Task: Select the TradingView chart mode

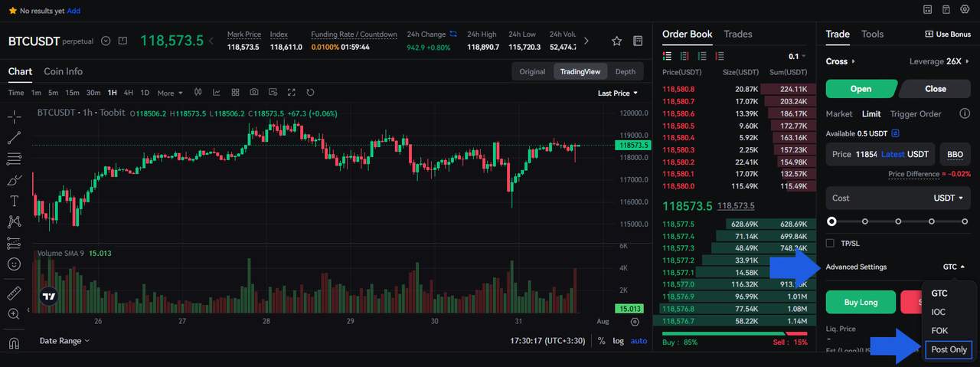Action: 581,71
